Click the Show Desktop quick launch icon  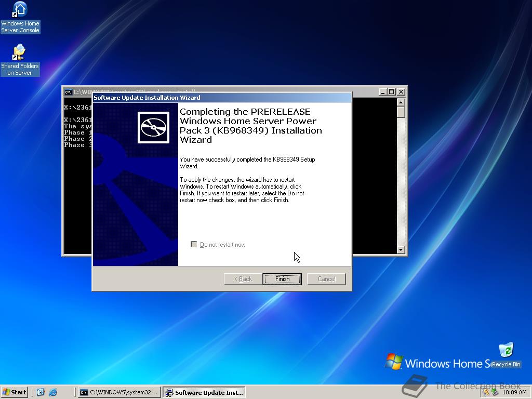tap(41, 392)
